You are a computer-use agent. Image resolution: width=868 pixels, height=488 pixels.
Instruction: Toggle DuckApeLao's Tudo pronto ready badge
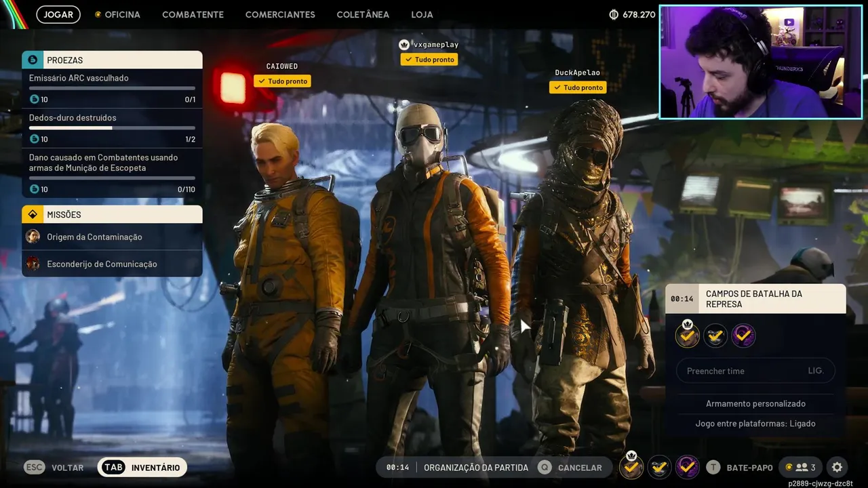(578, 87)
